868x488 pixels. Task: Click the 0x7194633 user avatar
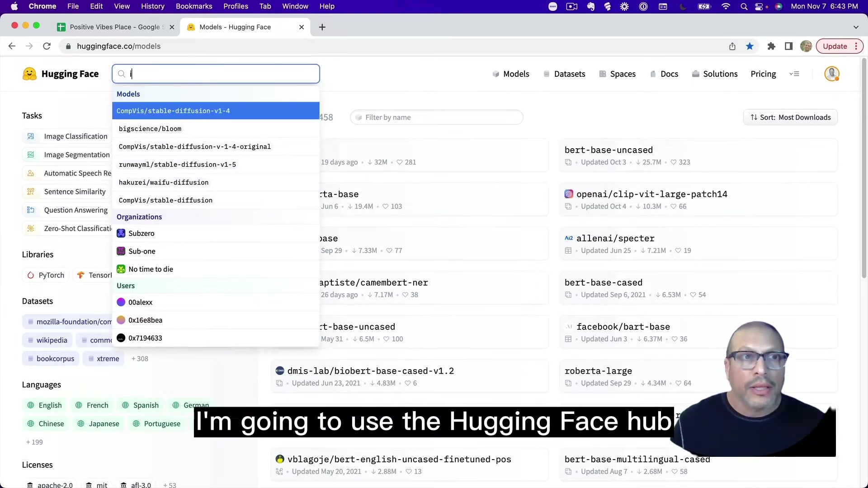click(121, 338)
